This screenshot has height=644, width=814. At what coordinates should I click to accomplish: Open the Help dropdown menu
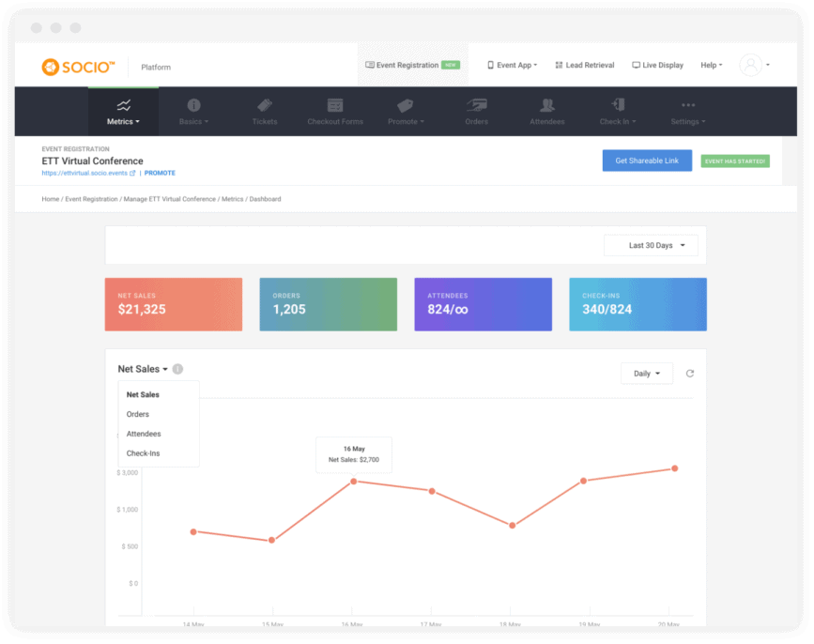point(712,66)
